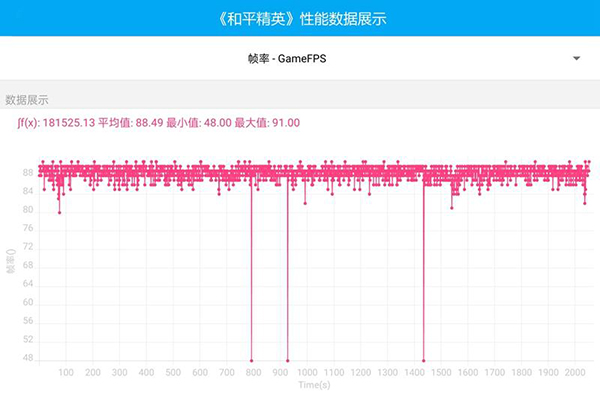Click the 48 fps drop point near 800s
Viewport: 600px width, 400px height.
(252, 360)
